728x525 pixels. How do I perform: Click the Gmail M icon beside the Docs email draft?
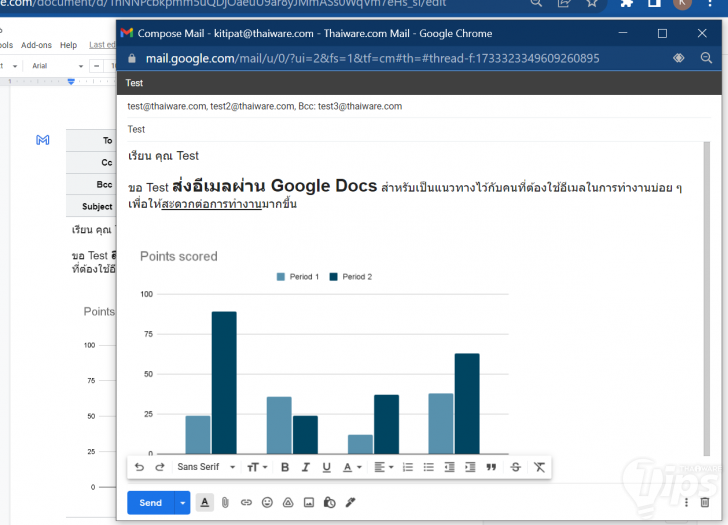coord(43,140)
